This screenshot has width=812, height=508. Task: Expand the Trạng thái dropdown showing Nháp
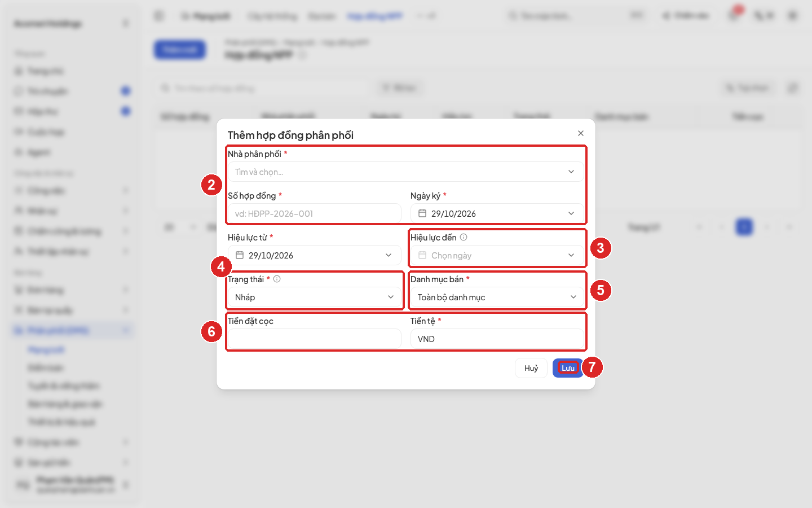click(315, 297)
